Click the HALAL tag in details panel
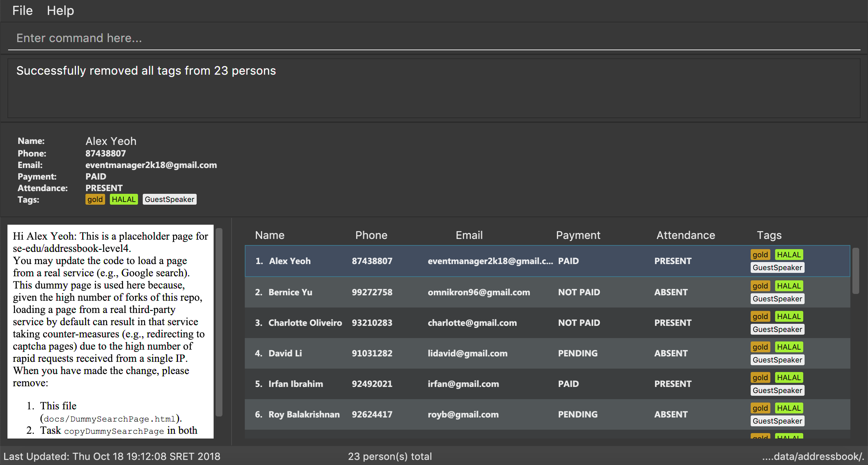Screen dimensions: 868x465 click(124, 199)
